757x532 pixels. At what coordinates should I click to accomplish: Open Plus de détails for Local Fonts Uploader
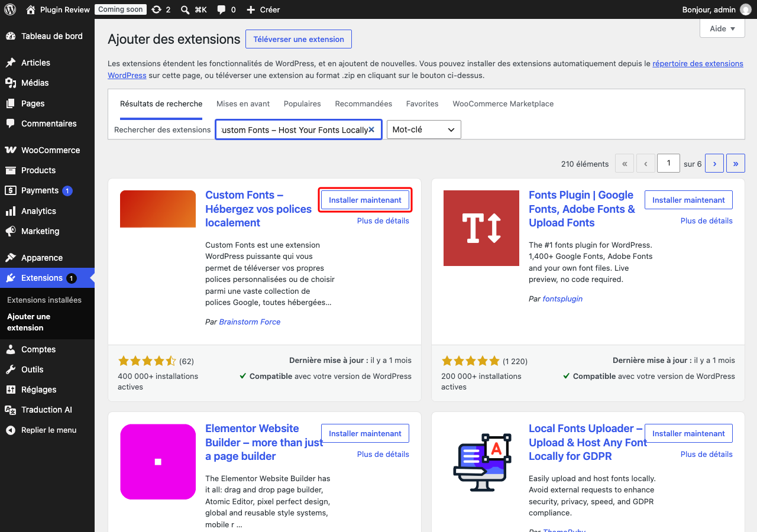click(x=706, y=454)
